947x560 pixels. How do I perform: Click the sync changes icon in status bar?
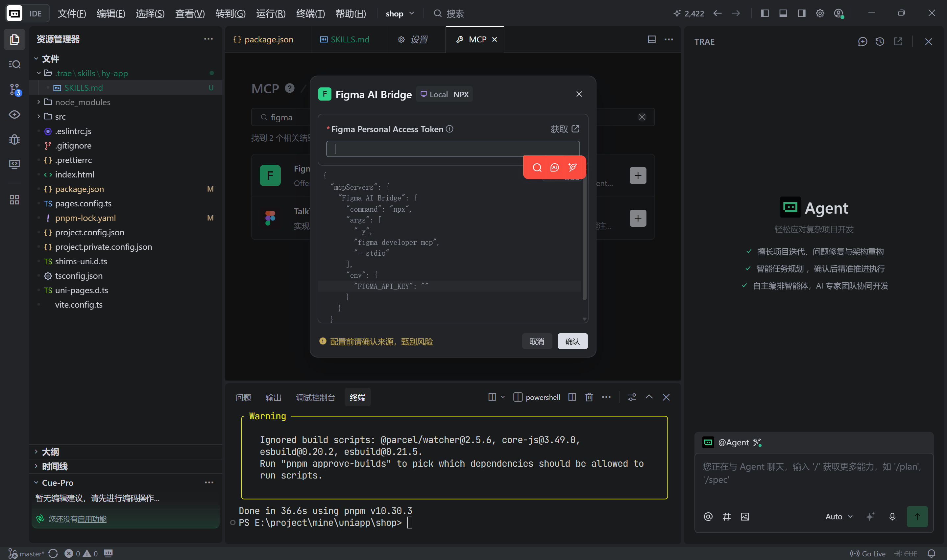(x=53, y=553)
